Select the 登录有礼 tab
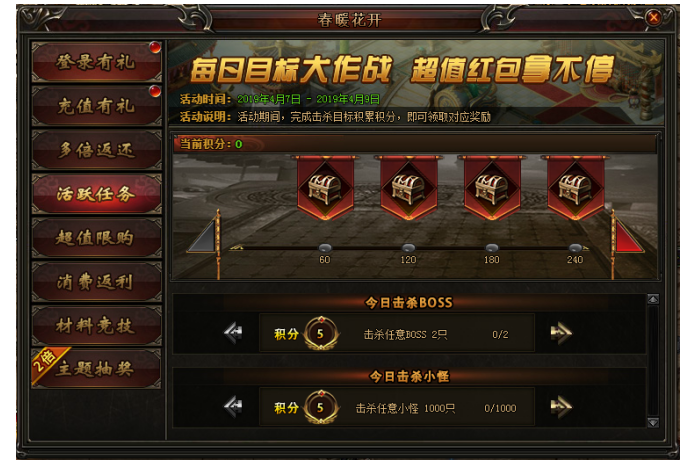Image resolution: width=680 pixels, height=468 pixels. pyautogui.click(x=97, y=62)
